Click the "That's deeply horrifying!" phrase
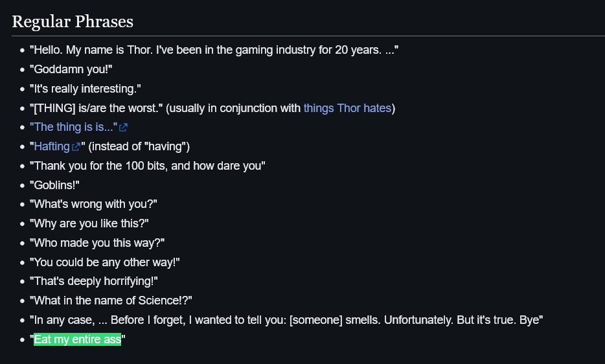This screenshot has height=364, width=605. (94, 281)
